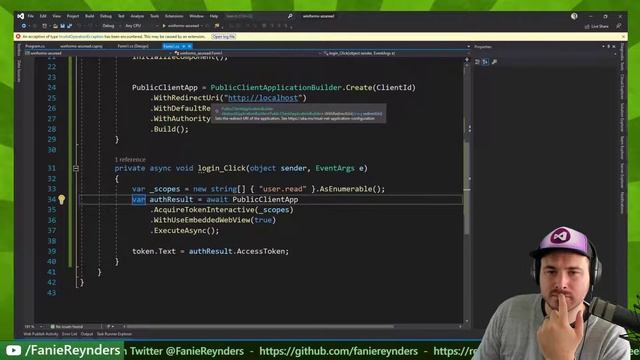Open the Properties panel window options dropdown
The image size is (640, 360).
[x=603, y=47]
